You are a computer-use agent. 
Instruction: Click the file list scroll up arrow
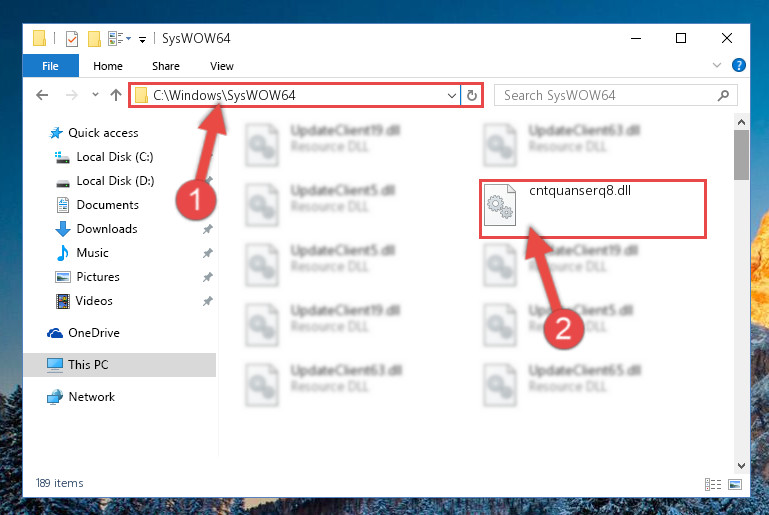pyautogui.click(x=741, y=122)
